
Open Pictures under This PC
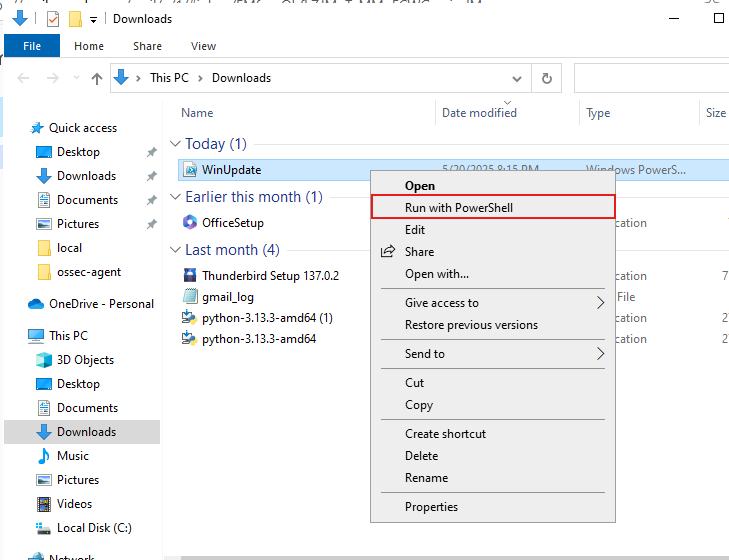(78, 480)
